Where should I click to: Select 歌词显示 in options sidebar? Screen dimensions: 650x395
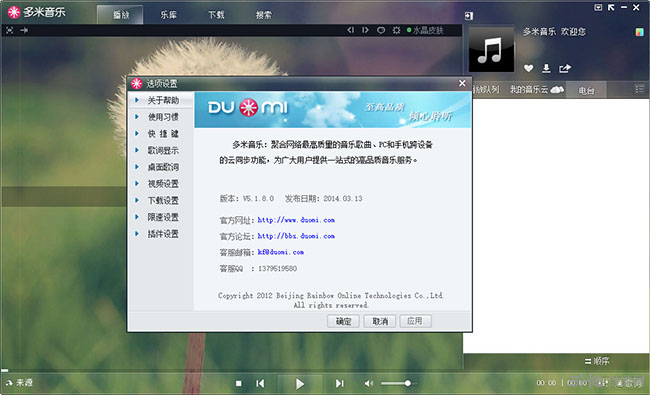pyautogui.click(x=161, y=150)
